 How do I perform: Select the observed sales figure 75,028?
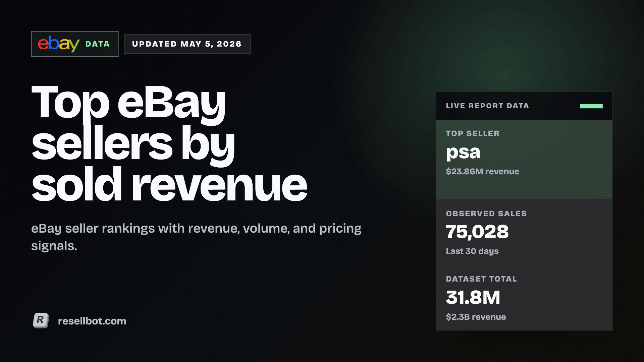477,232
